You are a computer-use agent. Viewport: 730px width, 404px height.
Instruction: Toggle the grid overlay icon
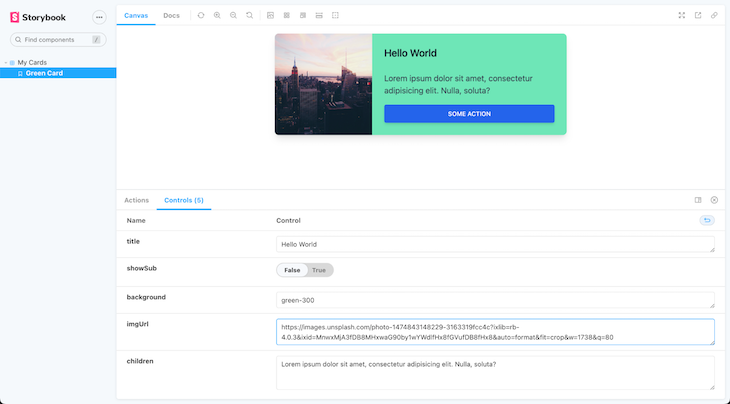coord(287,16)
